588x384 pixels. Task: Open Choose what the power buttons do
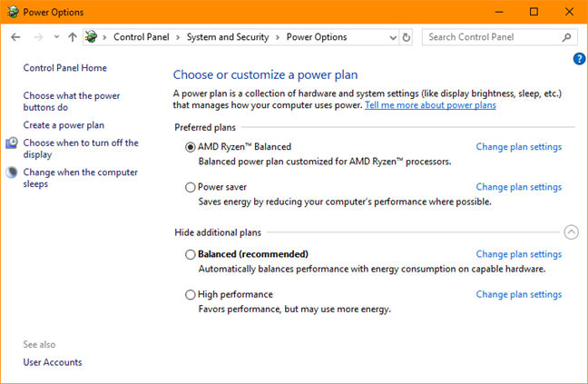[x=72, y=102]
